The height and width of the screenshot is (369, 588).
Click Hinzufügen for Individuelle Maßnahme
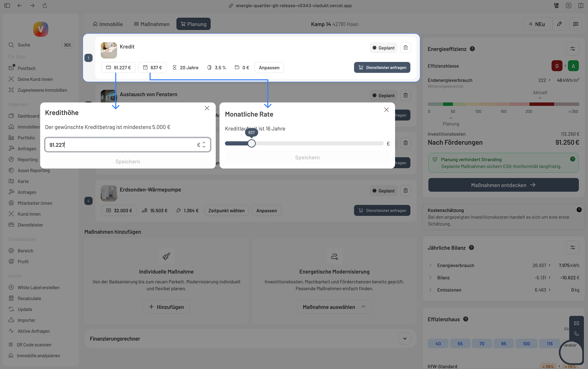[x=166, y=307]
